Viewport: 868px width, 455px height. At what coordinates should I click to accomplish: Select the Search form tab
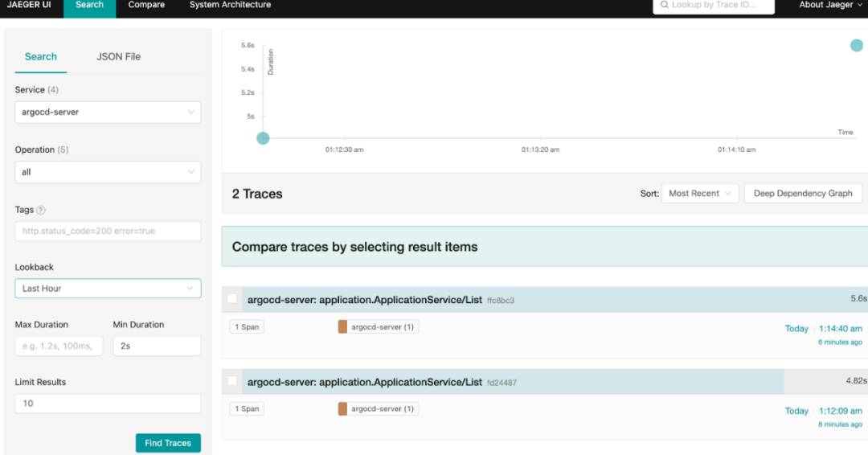pos(41,56)
